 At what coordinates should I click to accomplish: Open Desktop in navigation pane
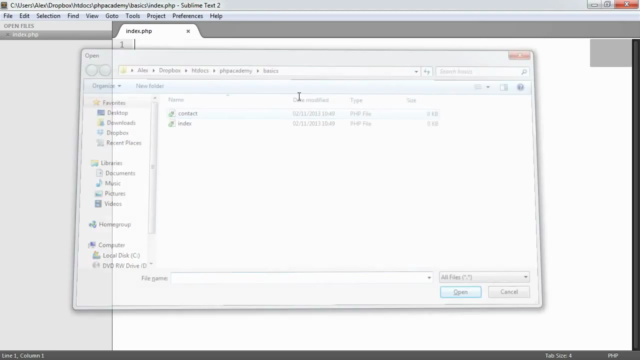coord(118,113)
